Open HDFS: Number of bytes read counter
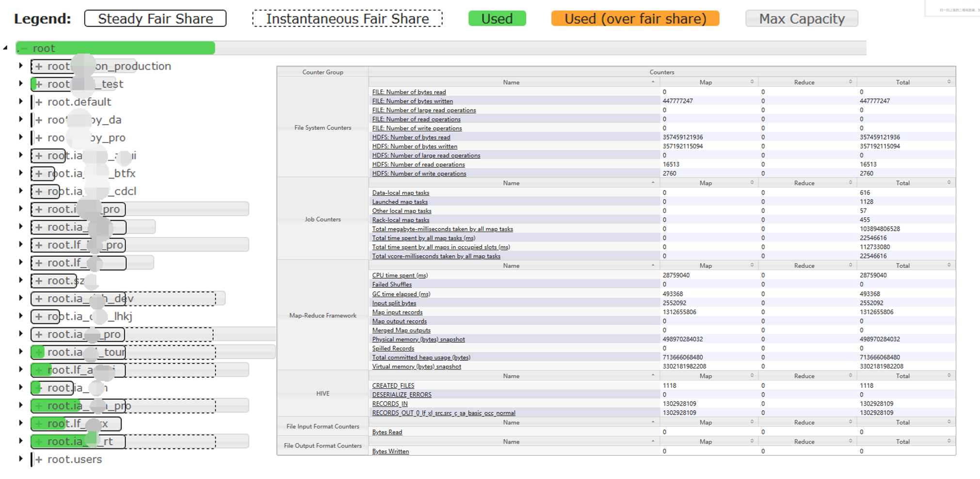Image resolution: width=980 pixels, height=479 pixels. [411, 137]
